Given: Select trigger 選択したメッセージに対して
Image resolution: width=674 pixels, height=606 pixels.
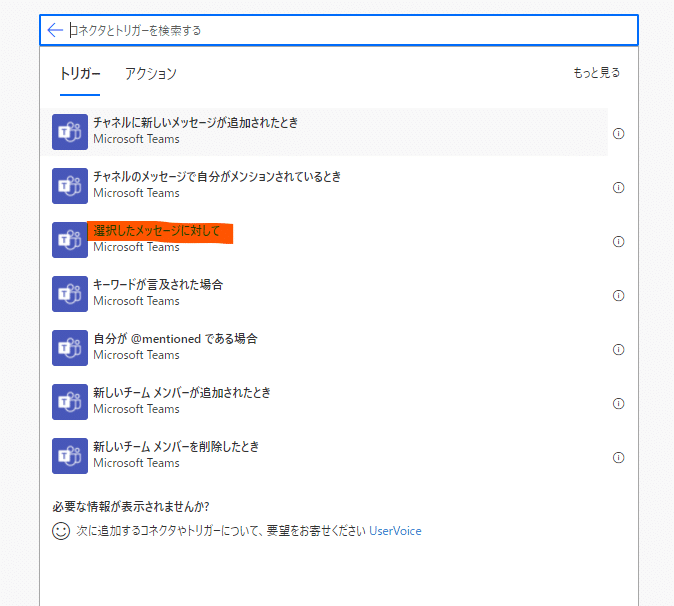Looking at the screenshot, I should [x=325, y=240].
